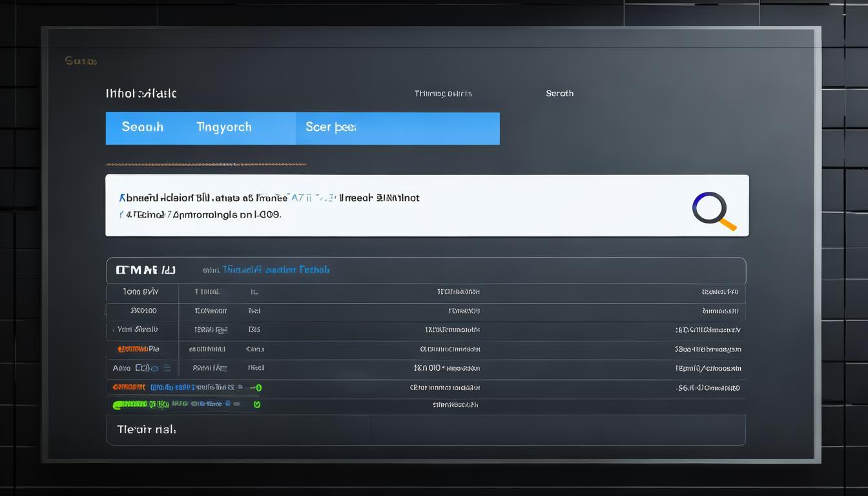Click the blue link text in the table header
The image size is (868, 496).
276,270
